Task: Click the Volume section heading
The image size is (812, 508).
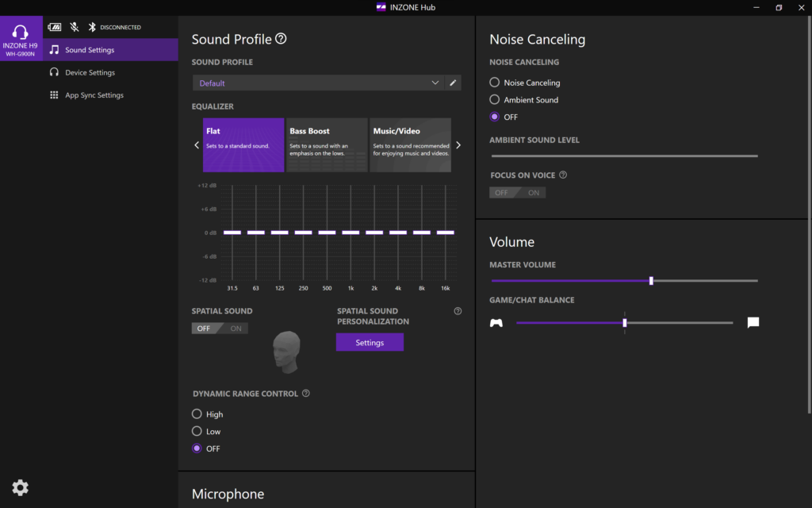Action: tap(511, 242)
